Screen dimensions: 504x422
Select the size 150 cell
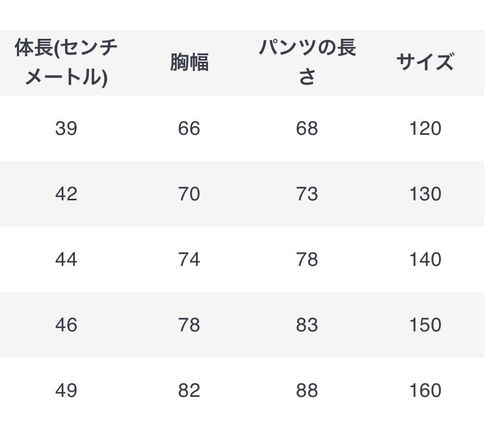pyautogui.click(x=425, y=325)
